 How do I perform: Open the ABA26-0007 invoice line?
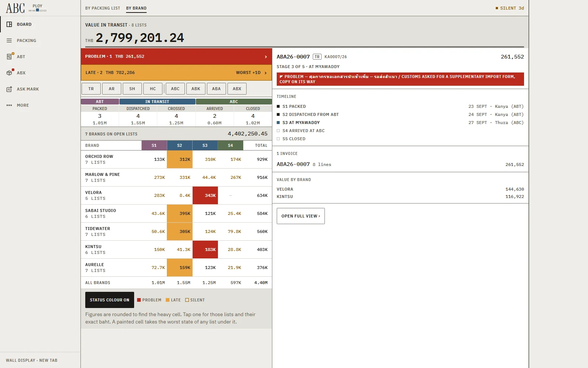[400, 164]
